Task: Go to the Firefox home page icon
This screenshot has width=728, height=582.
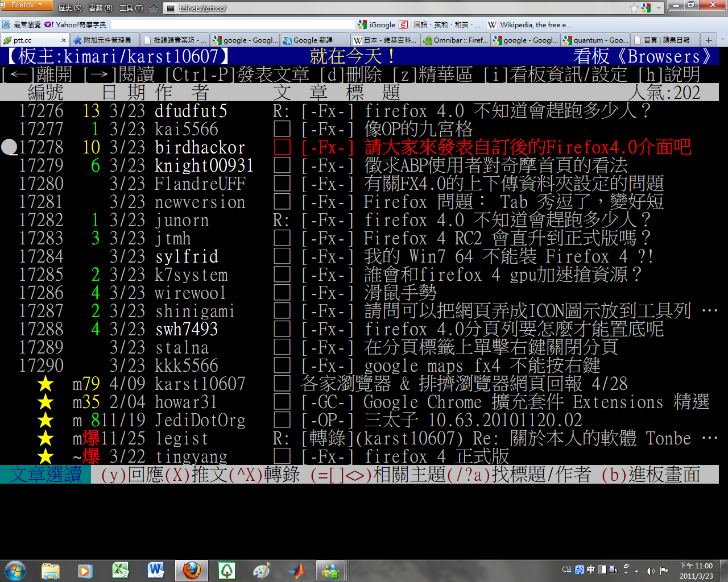Action: pos(154,8)
